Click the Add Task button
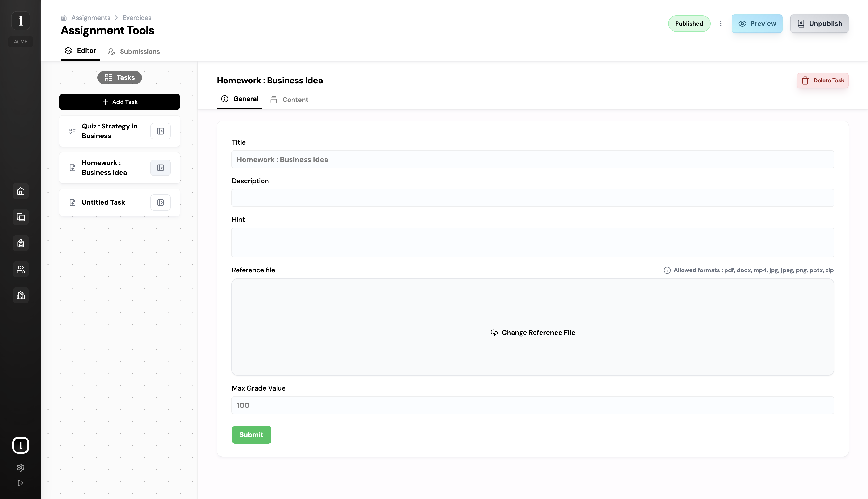 pyautogui.click(x=119, y=102)
